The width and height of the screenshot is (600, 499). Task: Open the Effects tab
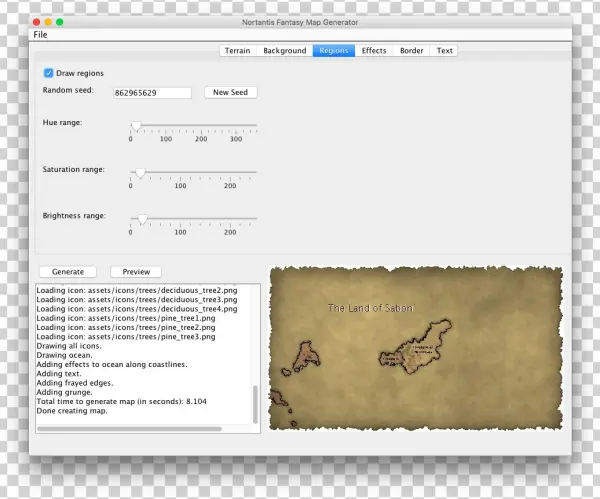pyautogui.click(x=374, y=51)
